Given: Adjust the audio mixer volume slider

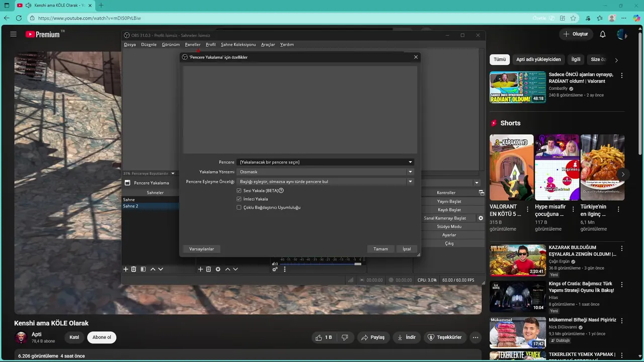Looking at the screenshot, I should pyautogui.click(x=320, y=264).
